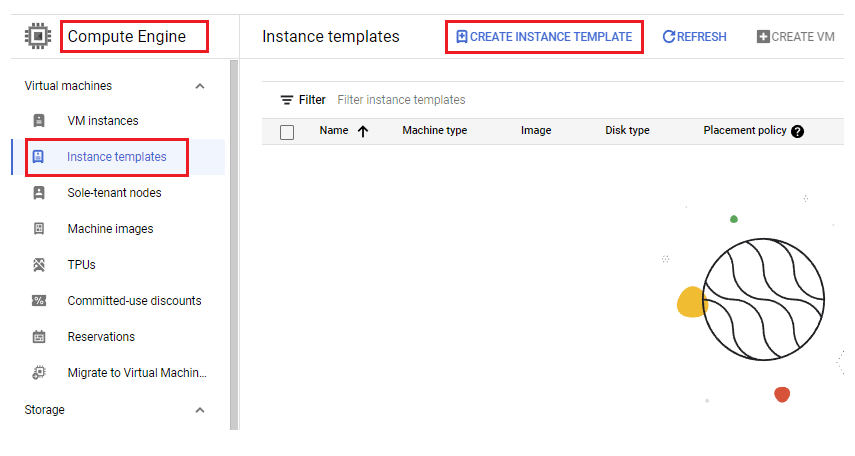Sort by Machine type column header

coord(435,130)
